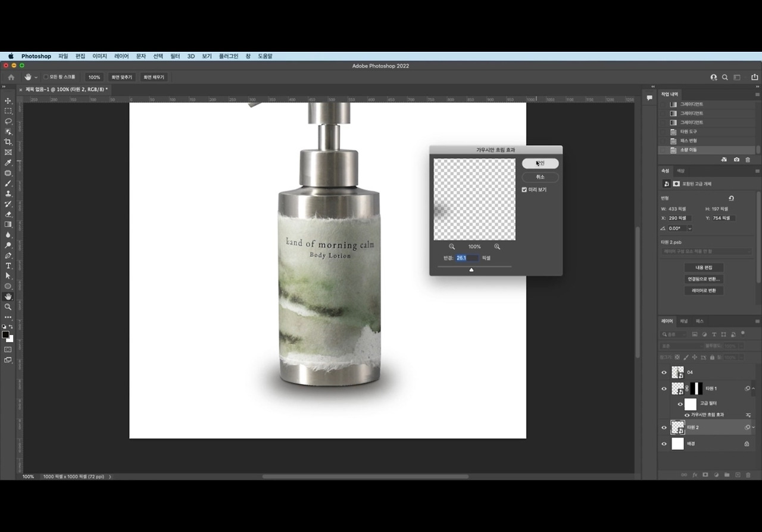Select the Path Selection tool
The height and width of the screenshot is (532, 762).
pos(8,276)
